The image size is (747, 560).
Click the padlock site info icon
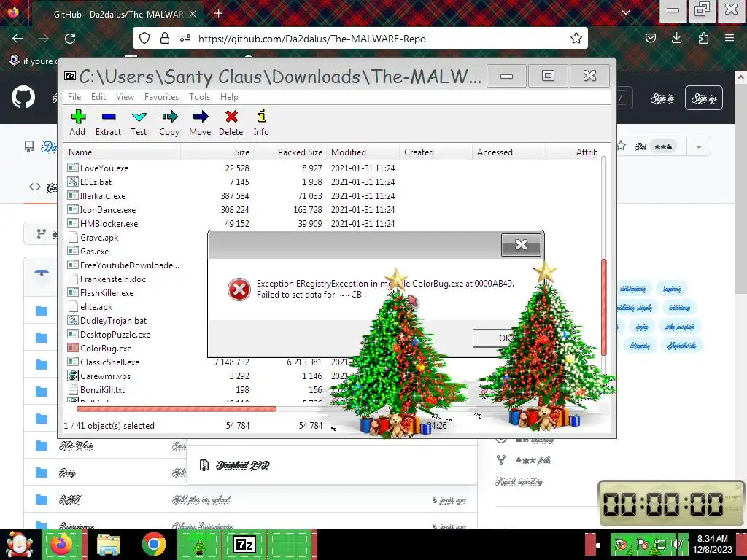(165, 39)
